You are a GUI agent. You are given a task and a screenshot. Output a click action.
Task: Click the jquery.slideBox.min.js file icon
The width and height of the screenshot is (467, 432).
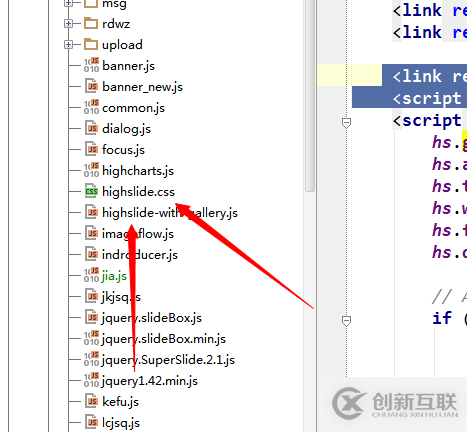pos(91,338)
